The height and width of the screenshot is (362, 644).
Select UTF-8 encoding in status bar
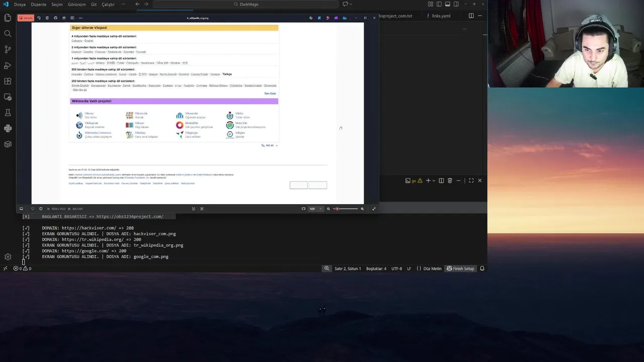click(396, 268)
